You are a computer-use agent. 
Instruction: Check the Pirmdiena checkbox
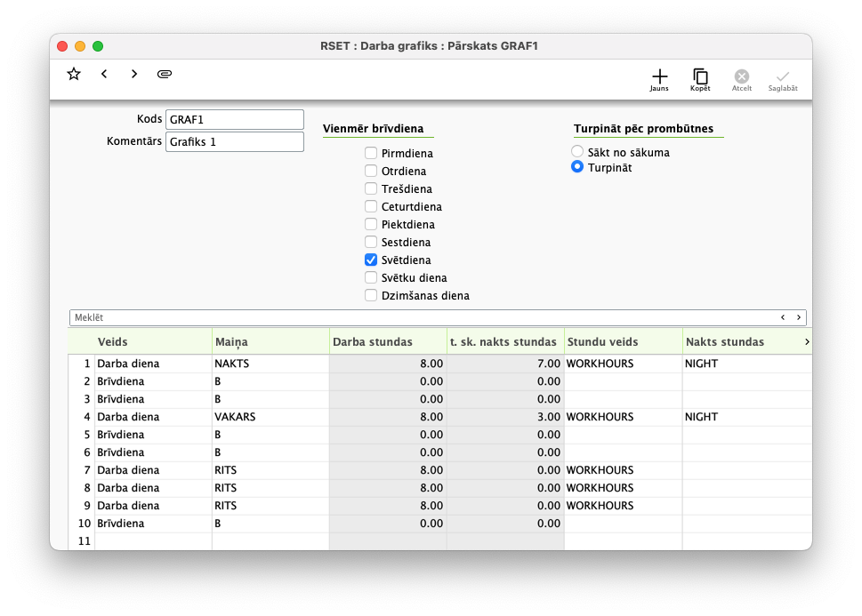point(371,153)
